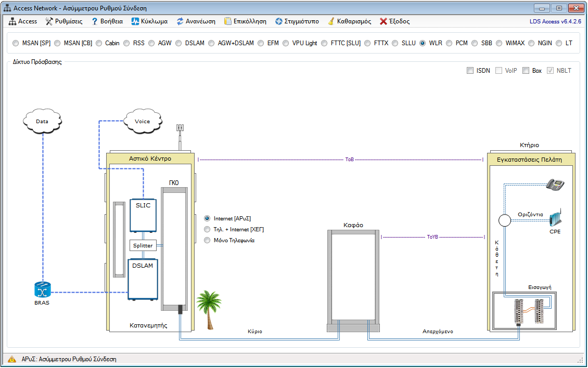Click the warning icon in status bar
Viewport: 588px width, 368px height.
tap(12, 359)
